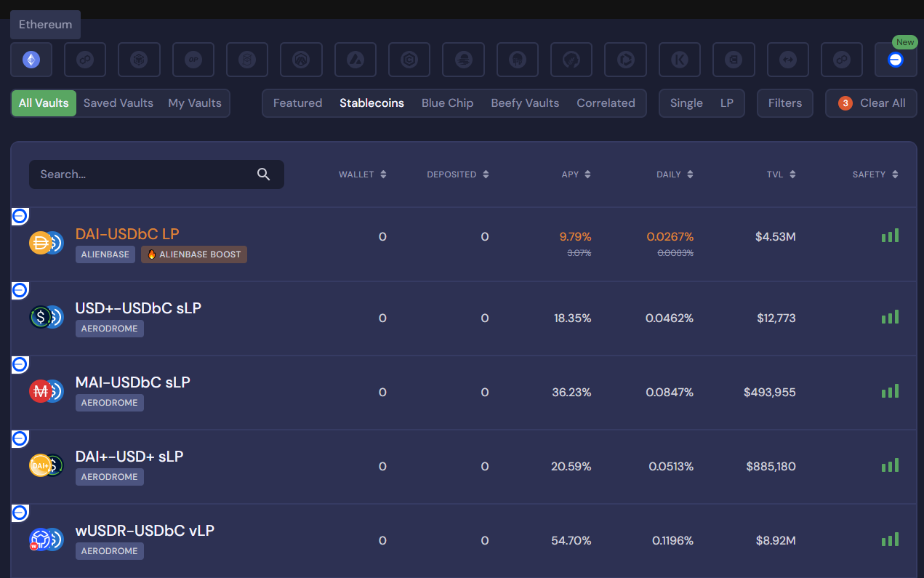Viewport: 924px width, 578px height.
Task: Click safety score bars for wUSDR-USDbC vLP
Action: [x=890, y=539]
